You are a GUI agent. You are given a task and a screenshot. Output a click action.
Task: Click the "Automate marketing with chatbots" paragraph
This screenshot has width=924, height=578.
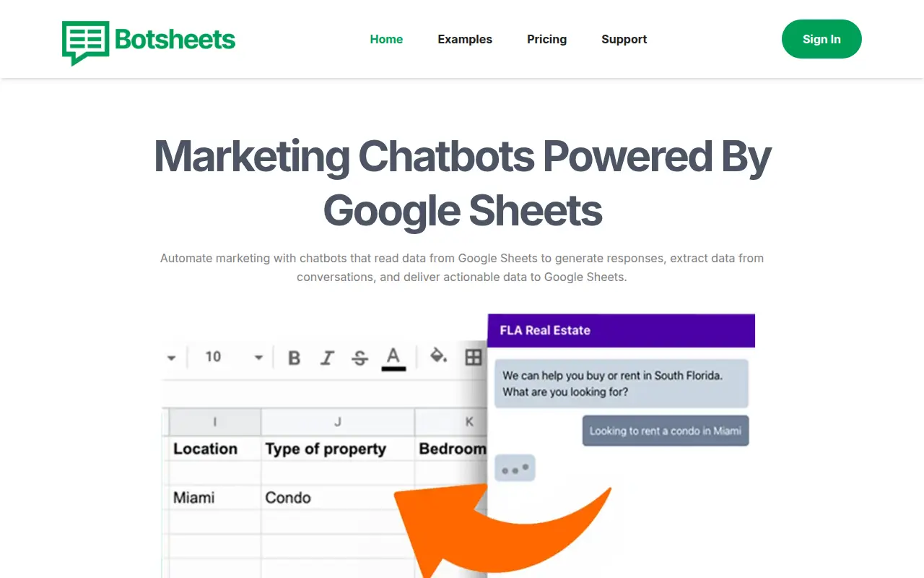click(462, 267)
